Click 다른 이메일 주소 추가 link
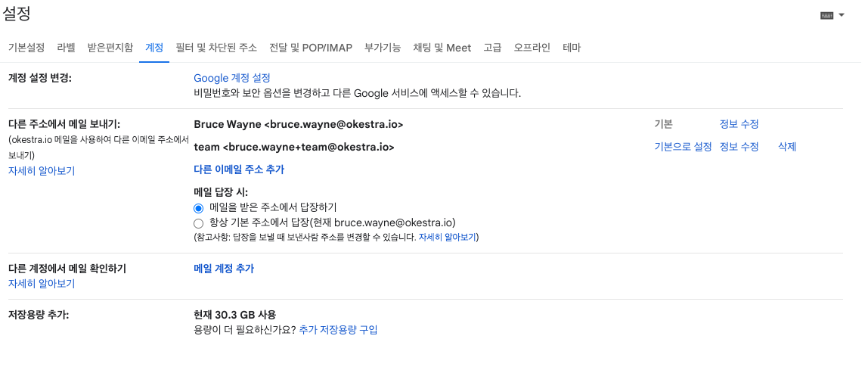This screenshot has width=868, height=367. coord(239,170)
